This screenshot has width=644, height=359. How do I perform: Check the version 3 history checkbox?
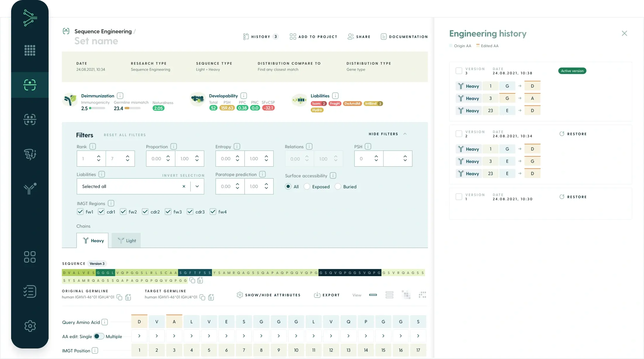(459, 71)
